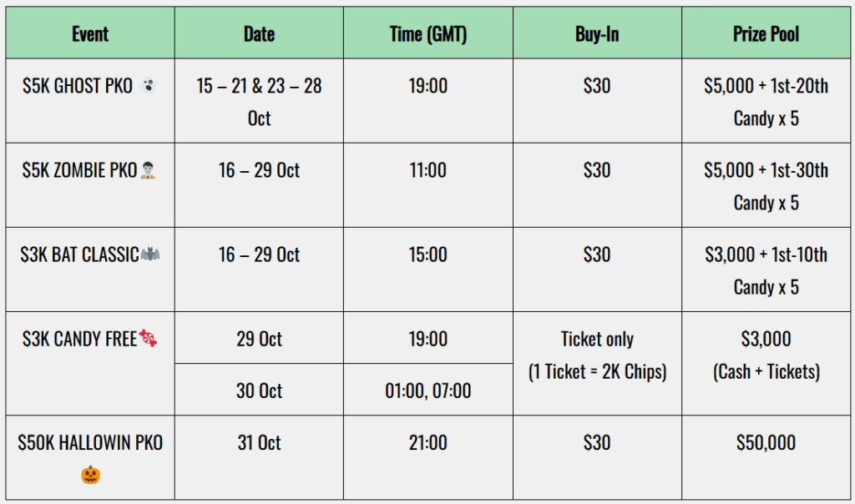Select the $5K GHOST PKO event name
The height and width of the screenshot is (504, 855).
(x=78, y=86)
